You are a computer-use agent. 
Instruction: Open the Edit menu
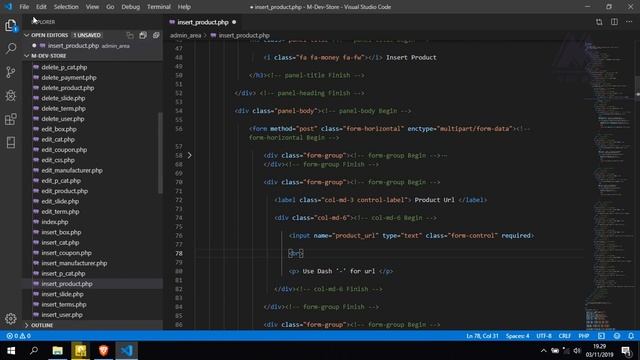41,7
